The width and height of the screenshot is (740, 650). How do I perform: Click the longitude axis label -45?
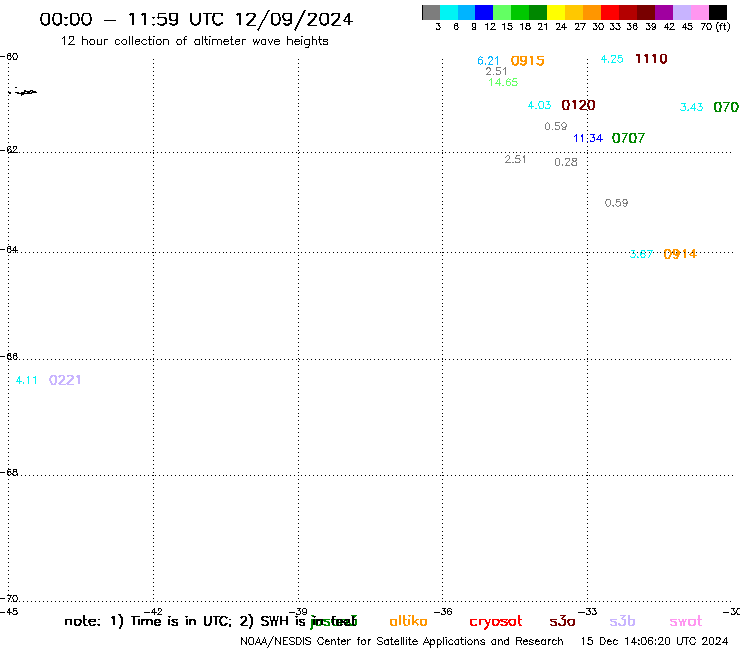click(x=9, y=612)
